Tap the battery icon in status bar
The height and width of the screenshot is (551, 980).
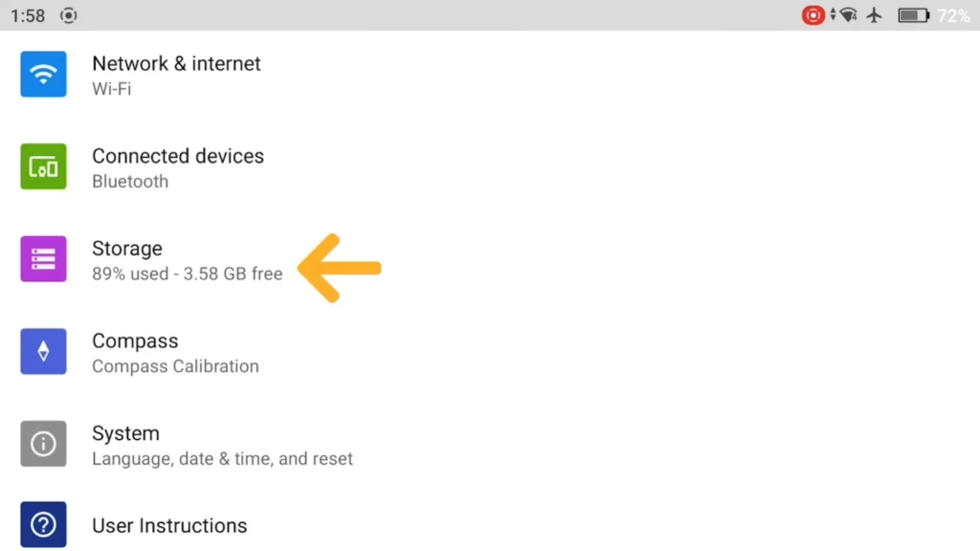click(x=914, y=15)
